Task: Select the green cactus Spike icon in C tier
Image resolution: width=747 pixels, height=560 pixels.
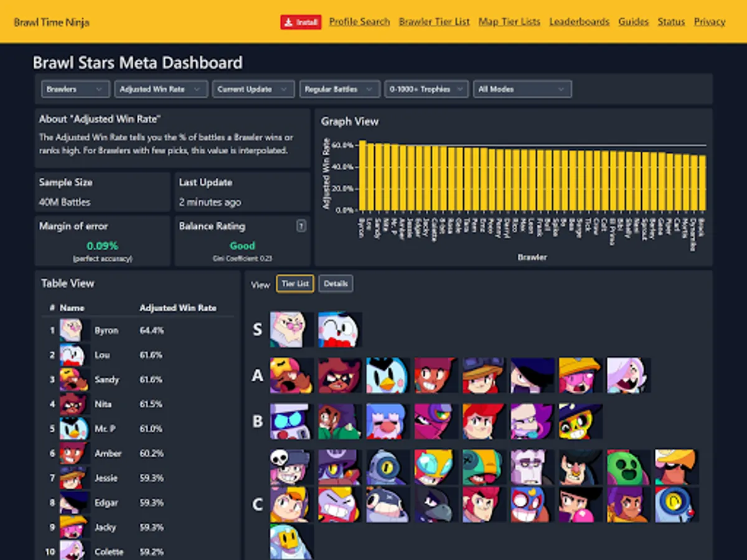Action: (629, 467)
